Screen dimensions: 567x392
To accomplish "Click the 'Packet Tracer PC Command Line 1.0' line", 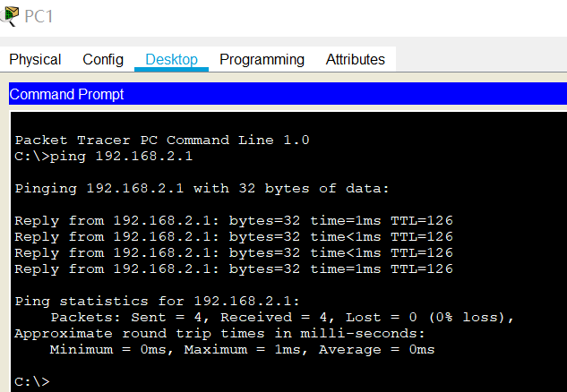I will [x=162, y=140].
